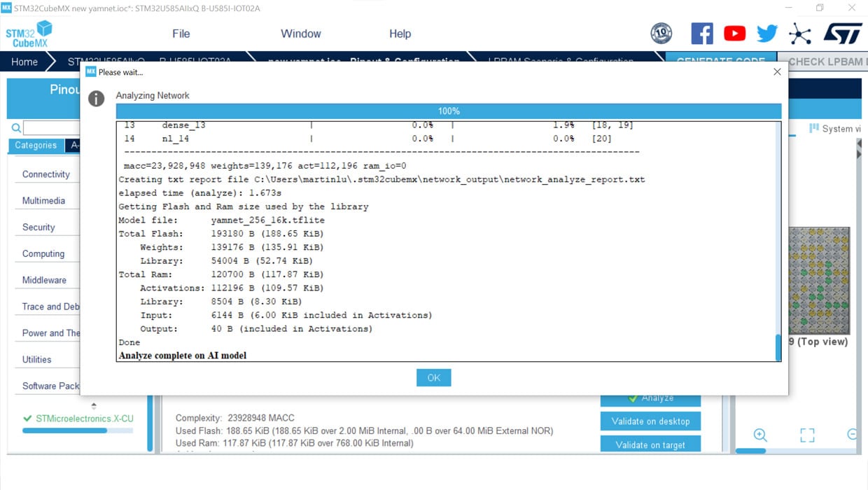Open the YouTube icon link
Screen dimensions: 868x490
(x=734, y=34)
